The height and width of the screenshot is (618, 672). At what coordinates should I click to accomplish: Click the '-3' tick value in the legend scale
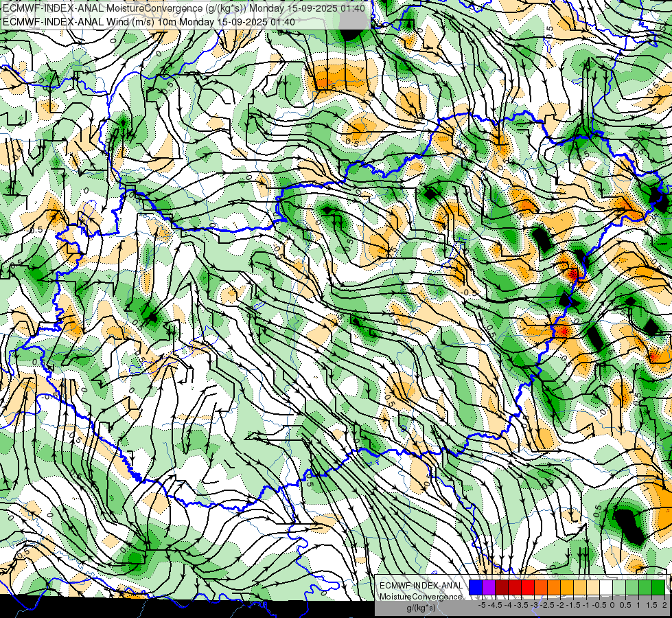(535, 605)
